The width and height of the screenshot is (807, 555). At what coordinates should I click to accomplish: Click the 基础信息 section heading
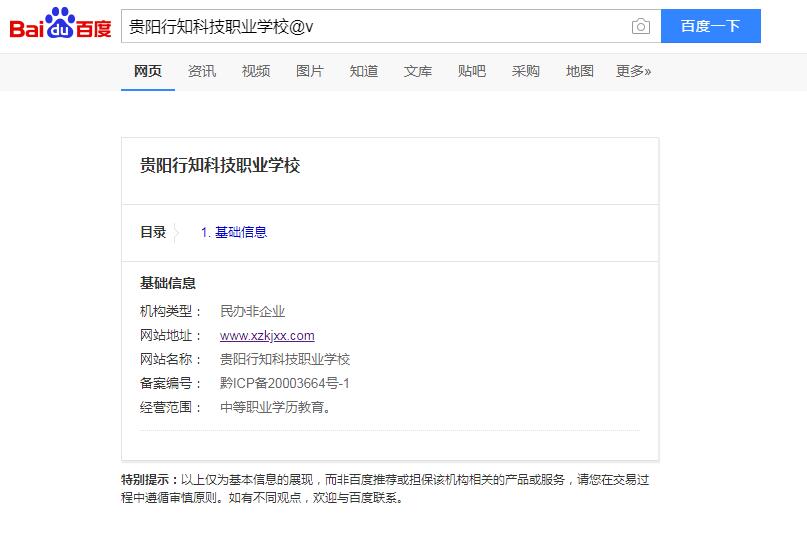coord(168,283)
